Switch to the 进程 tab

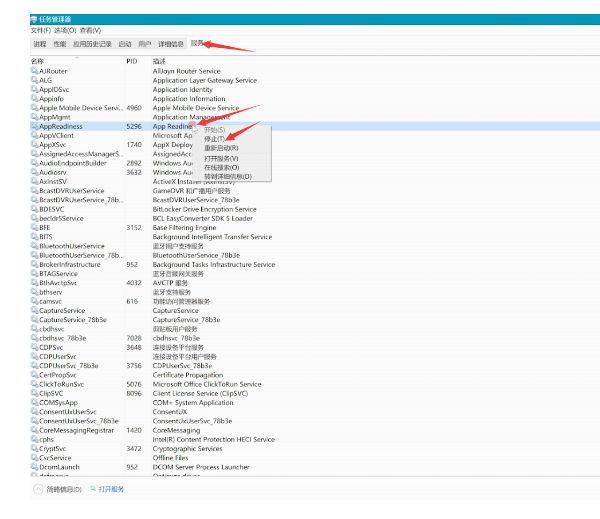pos(40,44)
